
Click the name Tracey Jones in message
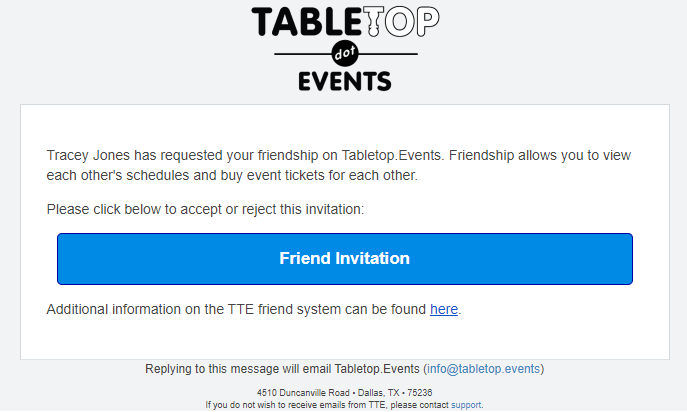[x=88, y=156]
